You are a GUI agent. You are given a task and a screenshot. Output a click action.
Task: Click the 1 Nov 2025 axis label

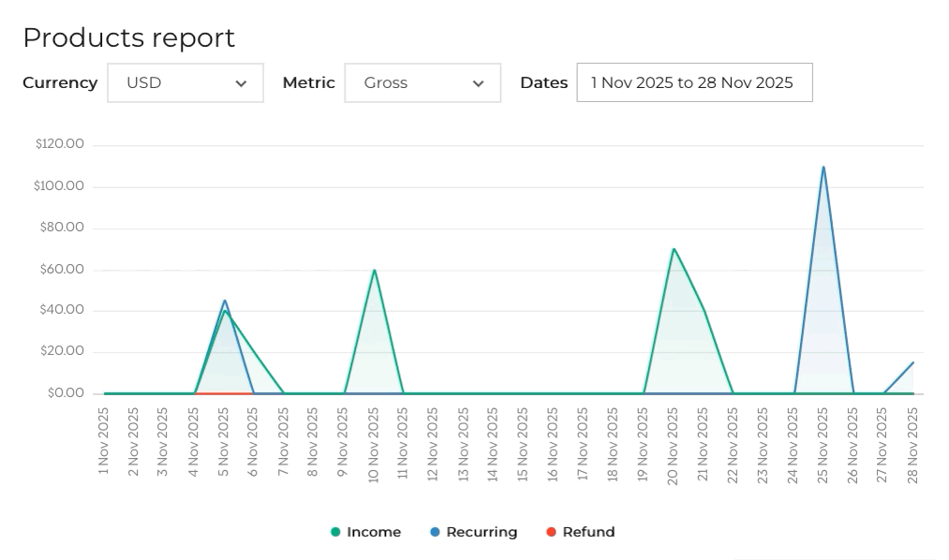click(x=105, y=445)
